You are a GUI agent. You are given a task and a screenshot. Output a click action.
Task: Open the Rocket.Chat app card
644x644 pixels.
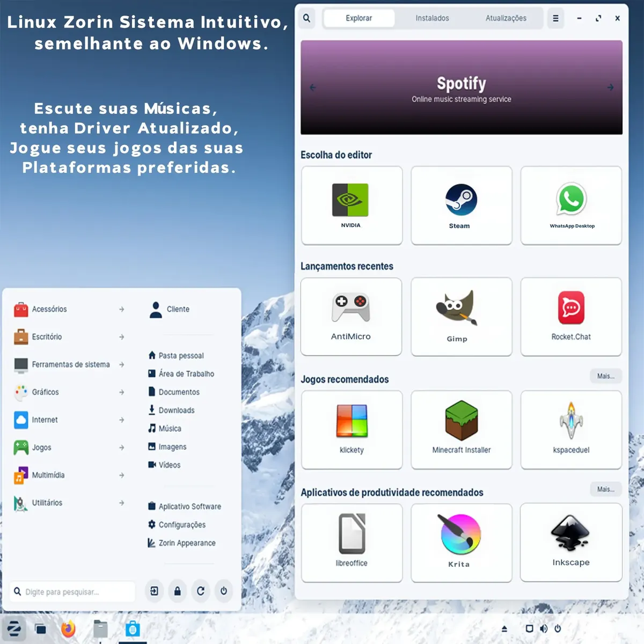pyautogui.click(x=571, y=317)
